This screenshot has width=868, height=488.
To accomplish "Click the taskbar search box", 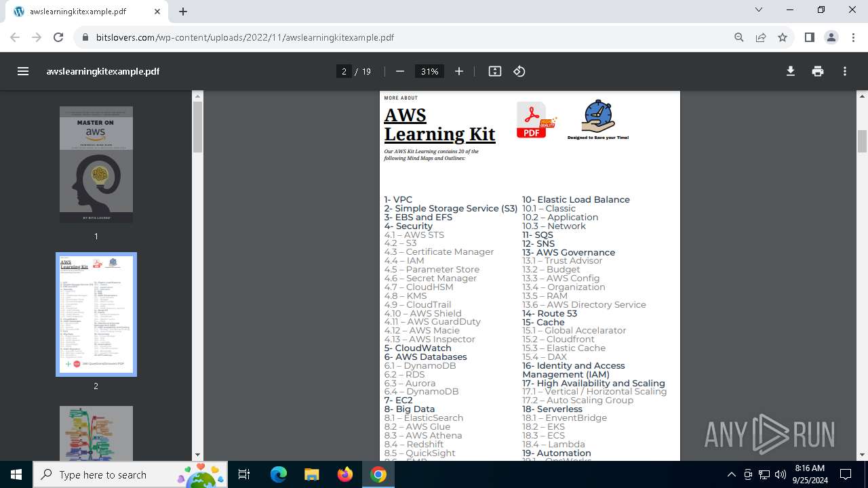I will point(132,474).
